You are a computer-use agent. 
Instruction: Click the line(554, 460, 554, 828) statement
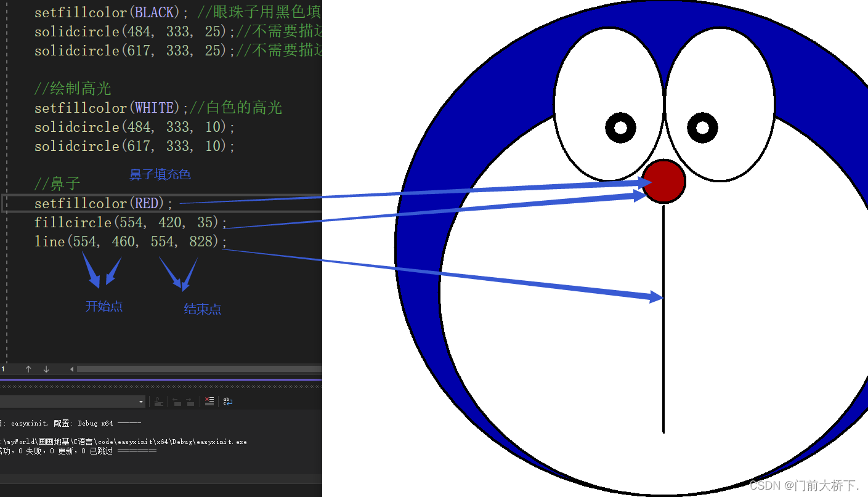click(x=131, y=241)
